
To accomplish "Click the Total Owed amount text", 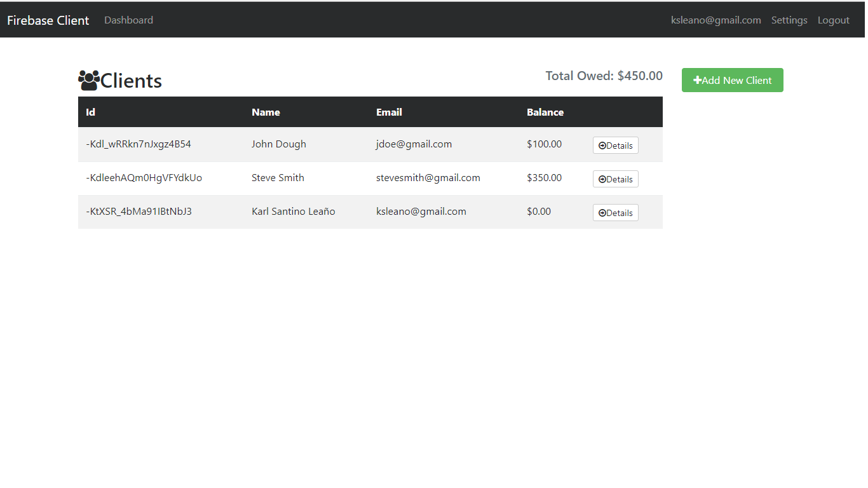I will (604, 75).
